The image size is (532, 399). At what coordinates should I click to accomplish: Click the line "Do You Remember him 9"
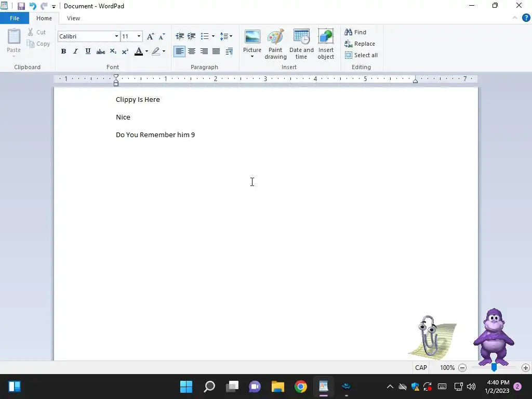tap(155, 135)
